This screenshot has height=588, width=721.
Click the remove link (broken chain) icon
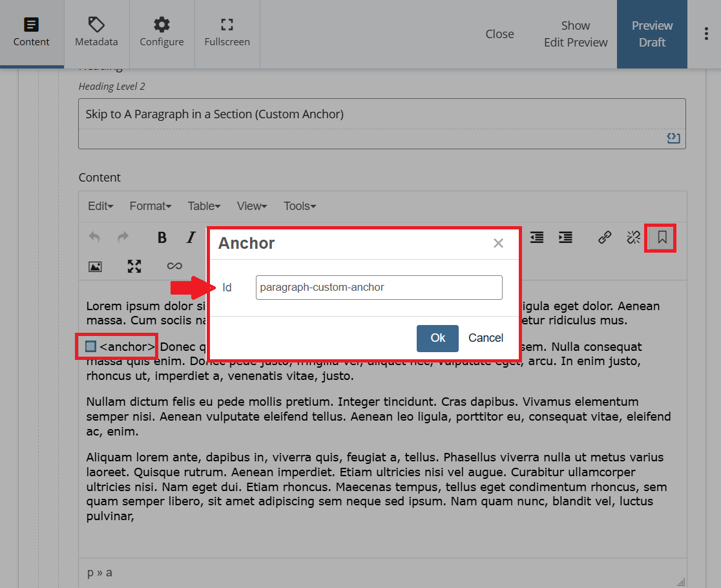633,238
